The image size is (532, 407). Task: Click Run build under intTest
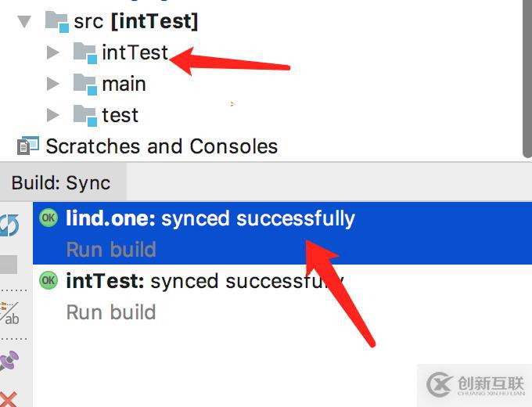click(x=111, y=312)
